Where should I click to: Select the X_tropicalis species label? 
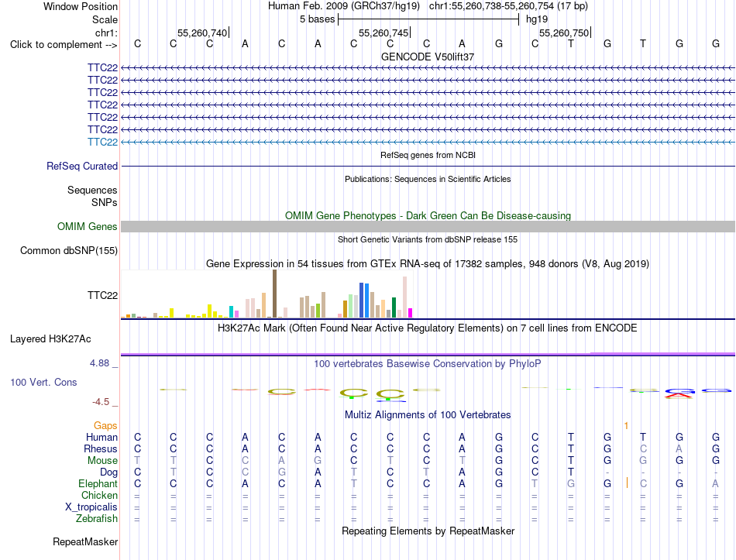coord(91,507)
